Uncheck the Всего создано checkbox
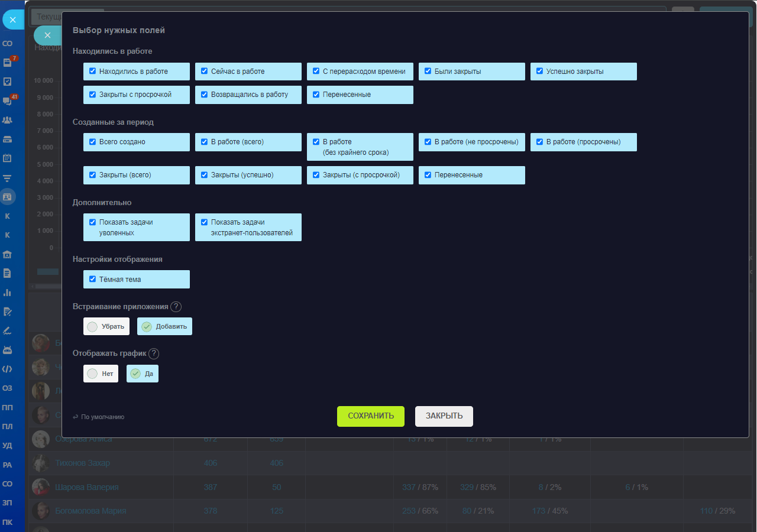This screenshot has width=757, height=532. tap(92, 141)
